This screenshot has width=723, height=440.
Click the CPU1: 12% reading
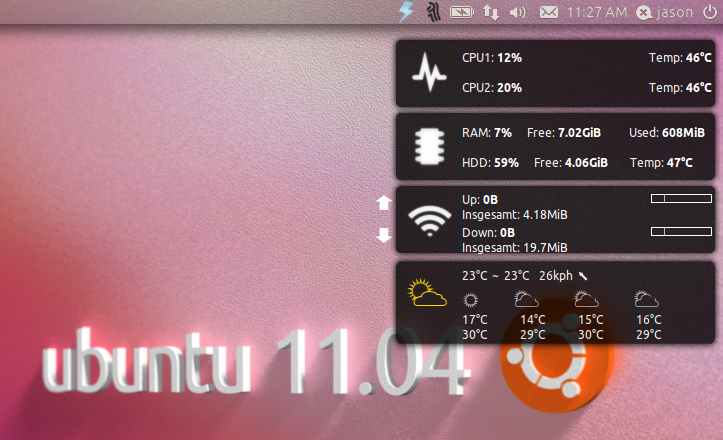pyautogui.click(x=492, y=58)
